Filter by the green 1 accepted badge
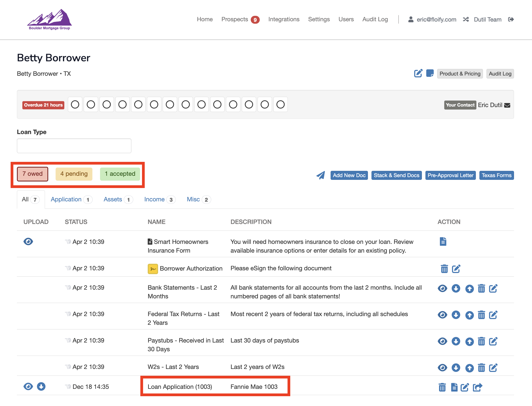Image resolution: width=532 pixels, height=406 pixels. coord(120,174)
